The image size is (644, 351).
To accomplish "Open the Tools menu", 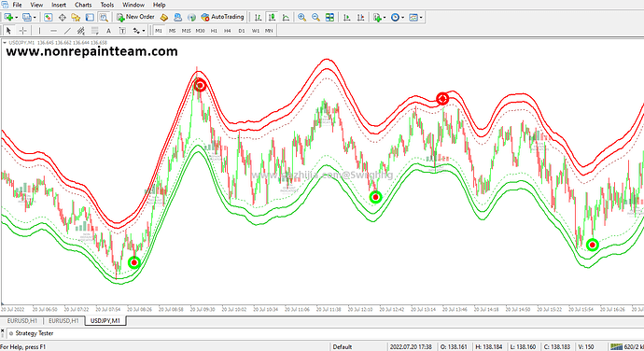I will (107, 5).
